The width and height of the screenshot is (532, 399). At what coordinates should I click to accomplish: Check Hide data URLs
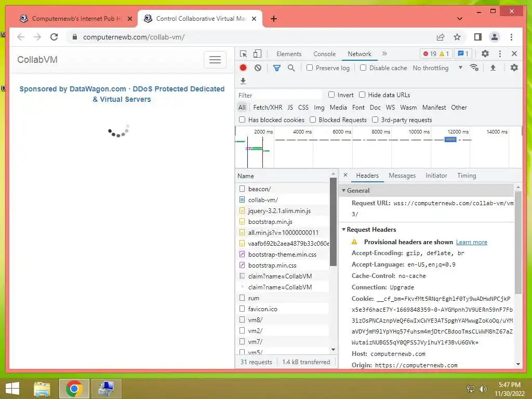[362, 95]
